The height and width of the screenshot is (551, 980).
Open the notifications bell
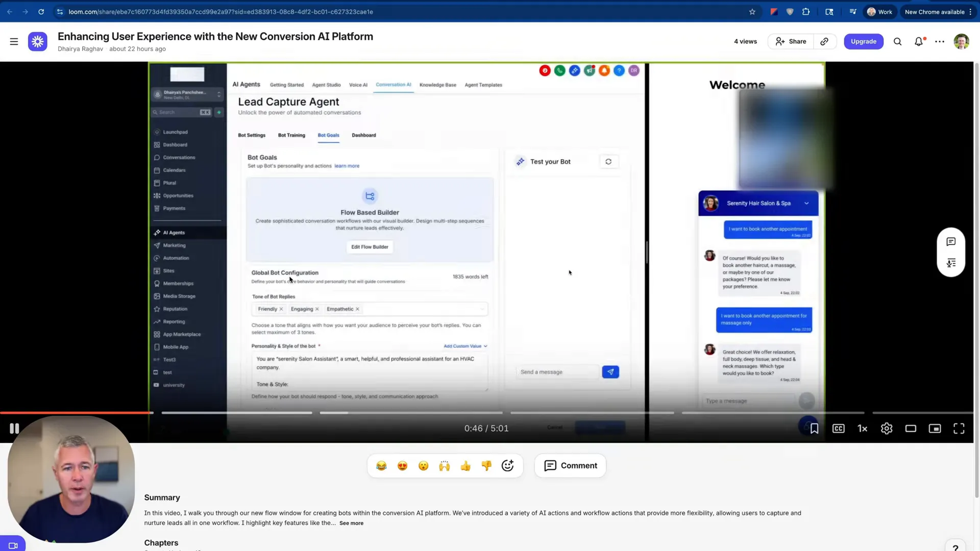919,41
